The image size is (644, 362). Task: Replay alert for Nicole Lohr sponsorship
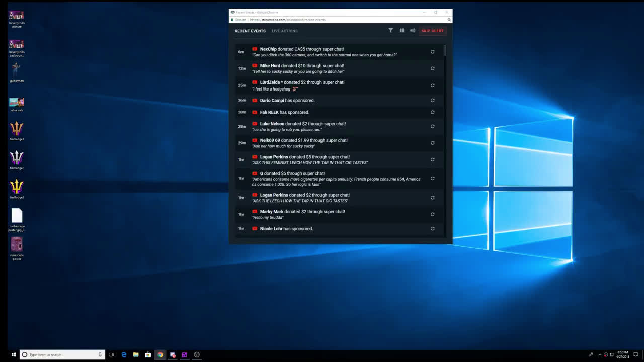tap(432, 229)
